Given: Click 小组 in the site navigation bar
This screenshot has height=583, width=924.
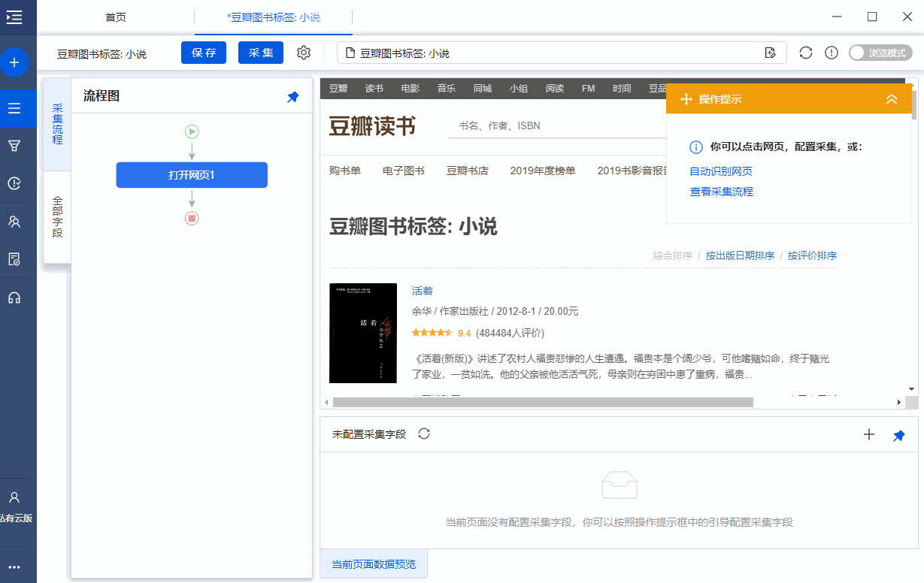Looking at the screenshot, I should pyautogui.click(x=519, y=89).
